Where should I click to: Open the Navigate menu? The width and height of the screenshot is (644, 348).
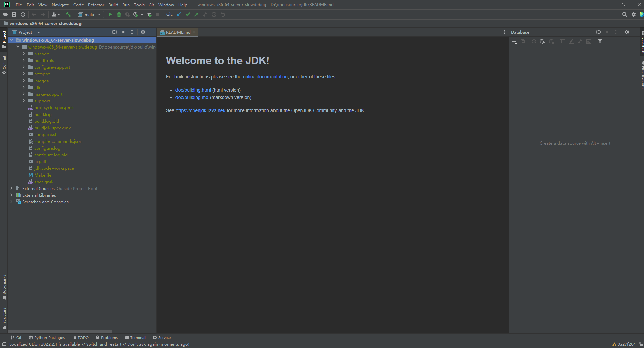[60, 5]
